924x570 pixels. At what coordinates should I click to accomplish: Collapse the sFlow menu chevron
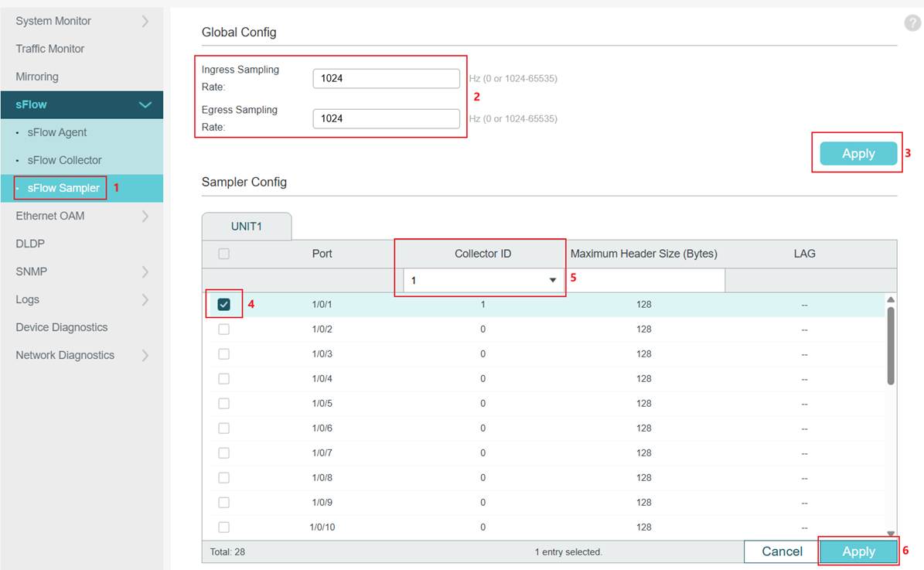point(145,105)
